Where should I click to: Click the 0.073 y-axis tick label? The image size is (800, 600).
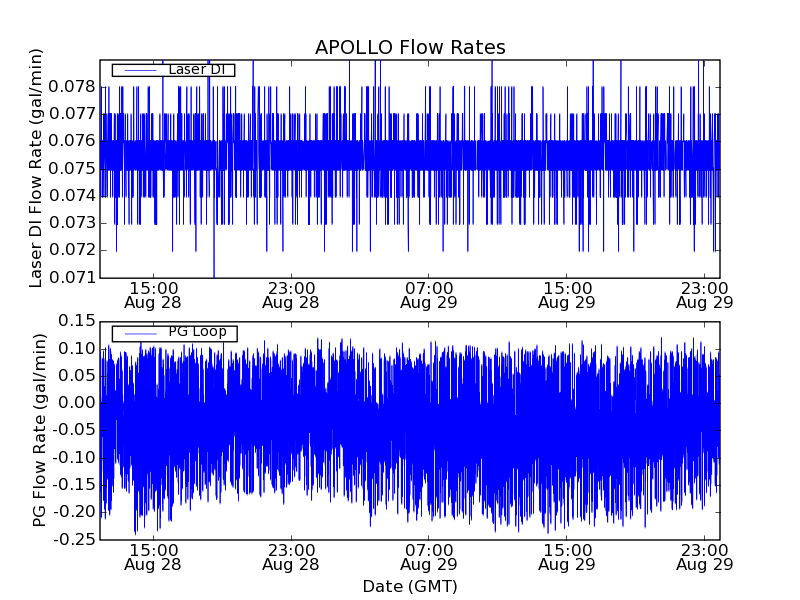(72, 223)
